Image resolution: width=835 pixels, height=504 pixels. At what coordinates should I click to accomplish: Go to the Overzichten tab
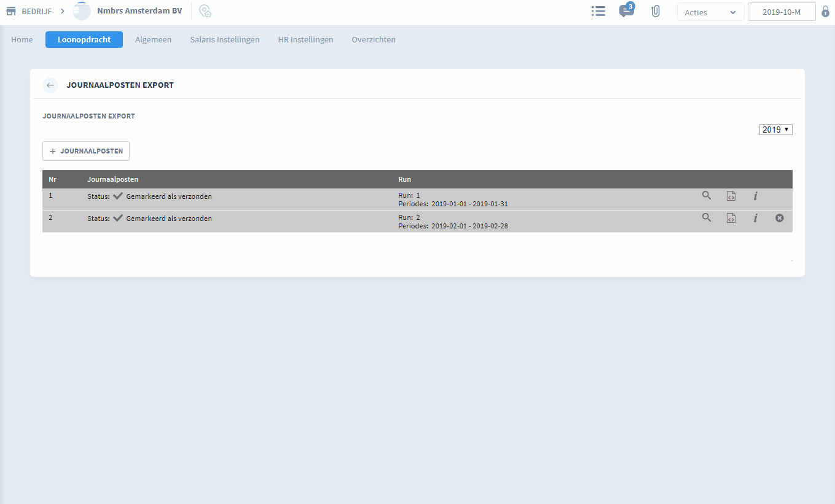[374, 39]
